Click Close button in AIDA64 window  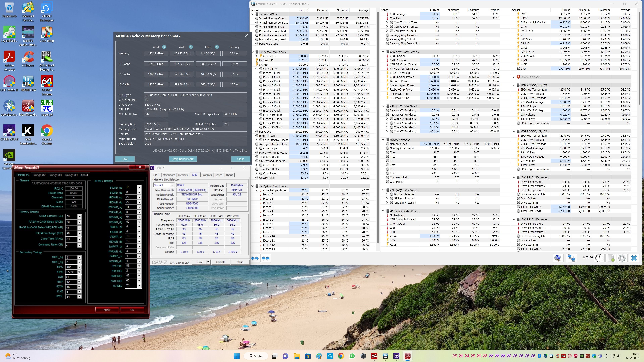[240, 159]
